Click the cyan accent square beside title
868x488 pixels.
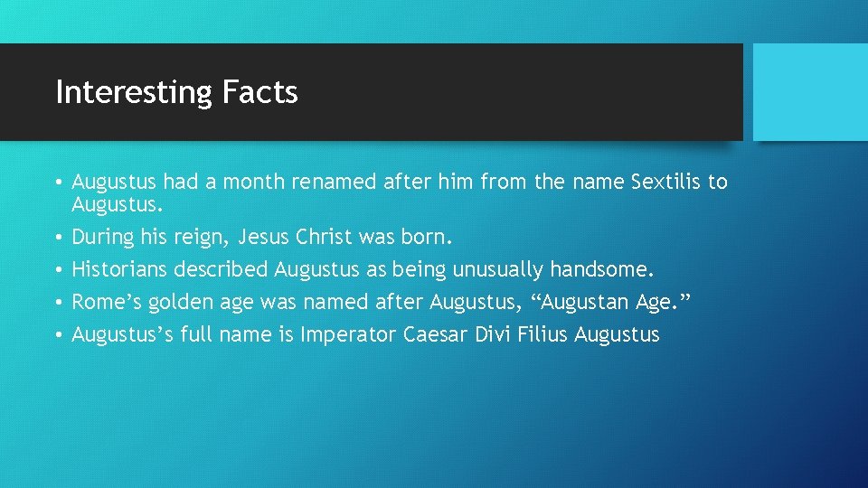tap(810, 92)
